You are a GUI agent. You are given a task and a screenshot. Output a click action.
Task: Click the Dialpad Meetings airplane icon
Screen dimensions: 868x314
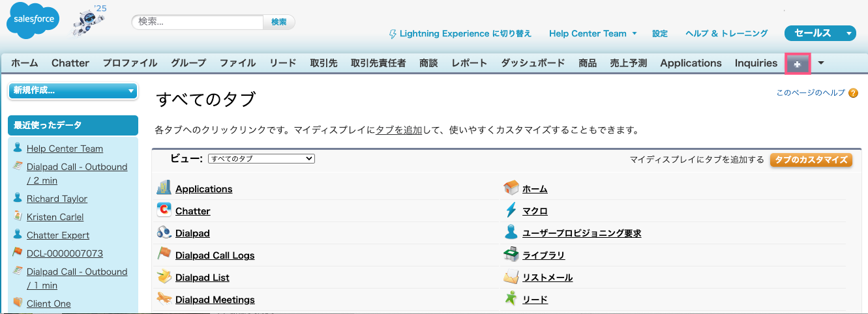click(164, 299)
